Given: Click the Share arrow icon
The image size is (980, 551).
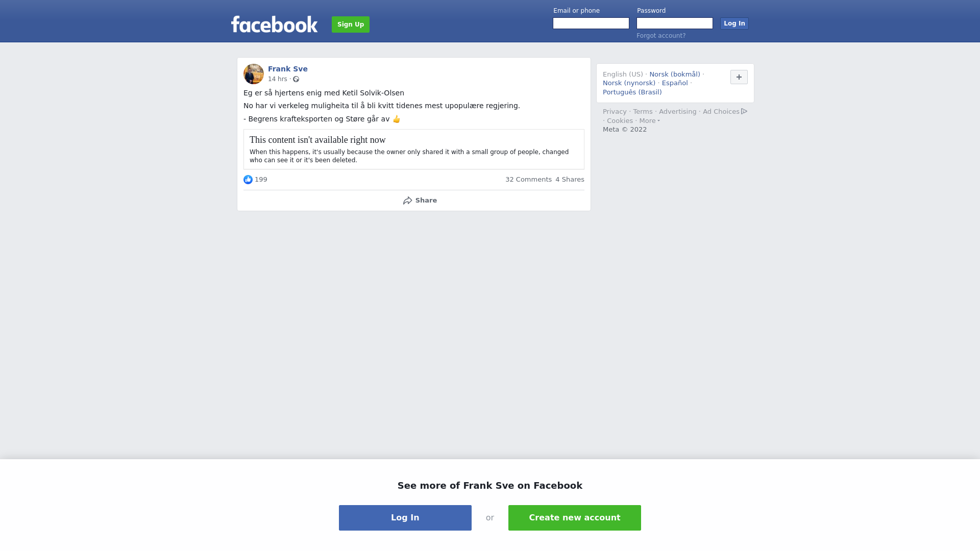Looking at the screenshot, I should coord(407,201).
